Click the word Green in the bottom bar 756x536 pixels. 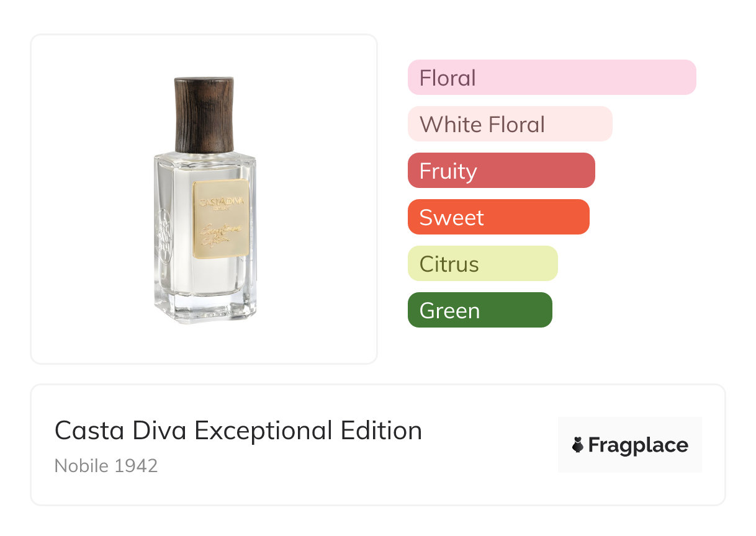click(x=449, y=310)
